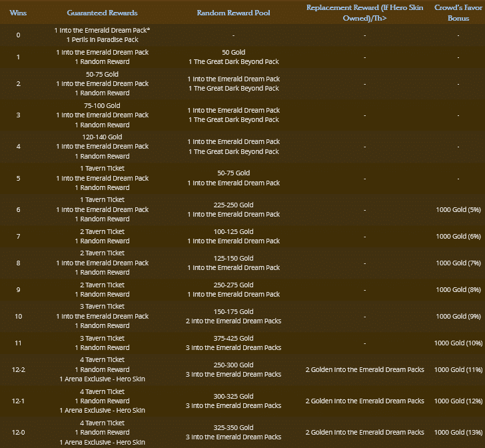
Task: Click '50 Gold' in the 1-win row
Action: tap(234, 52)
